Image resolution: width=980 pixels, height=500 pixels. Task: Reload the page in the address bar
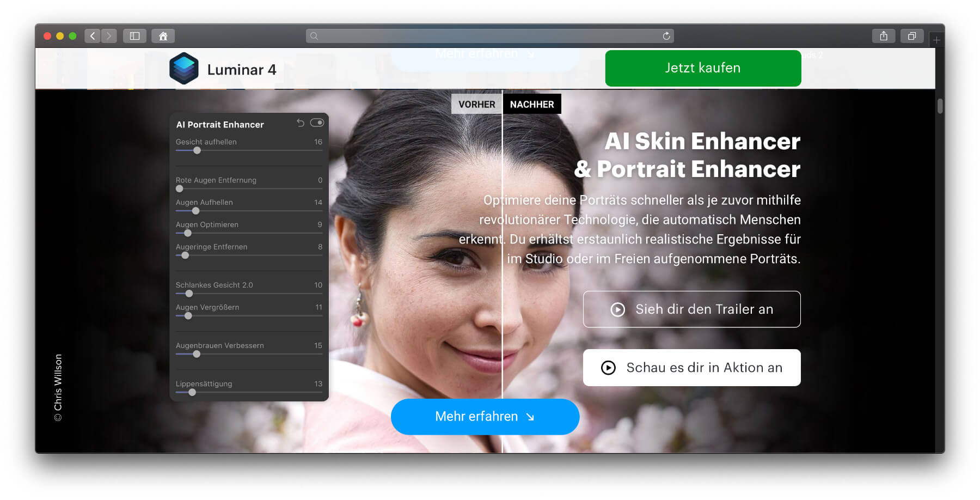(666, 36)
